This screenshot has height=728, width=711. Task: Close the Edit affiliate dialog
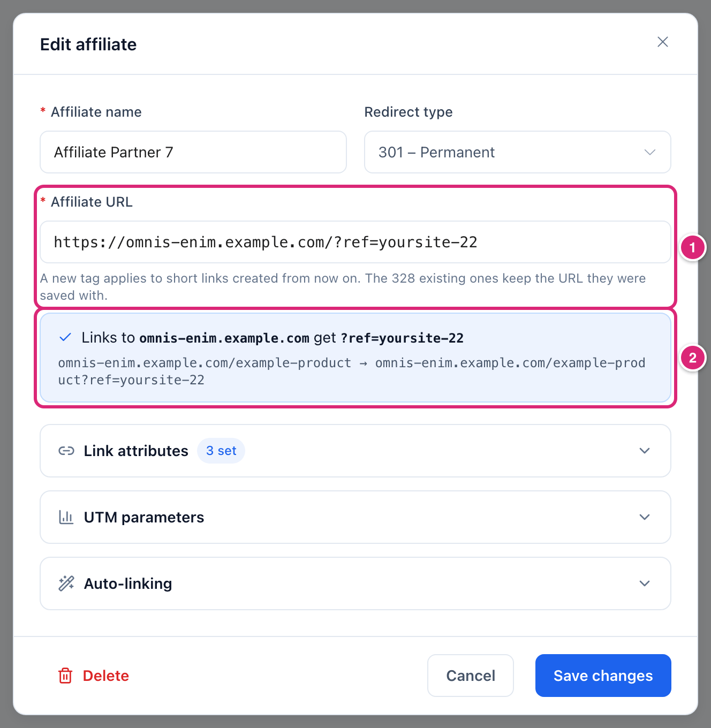pyautogui.click(x=662, y=42)
